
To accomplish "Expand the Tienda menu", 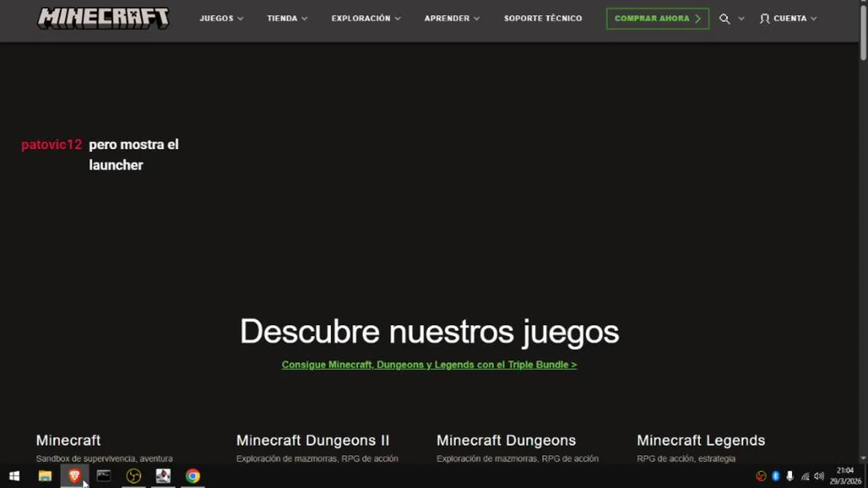I will click(x=287, y=18).
